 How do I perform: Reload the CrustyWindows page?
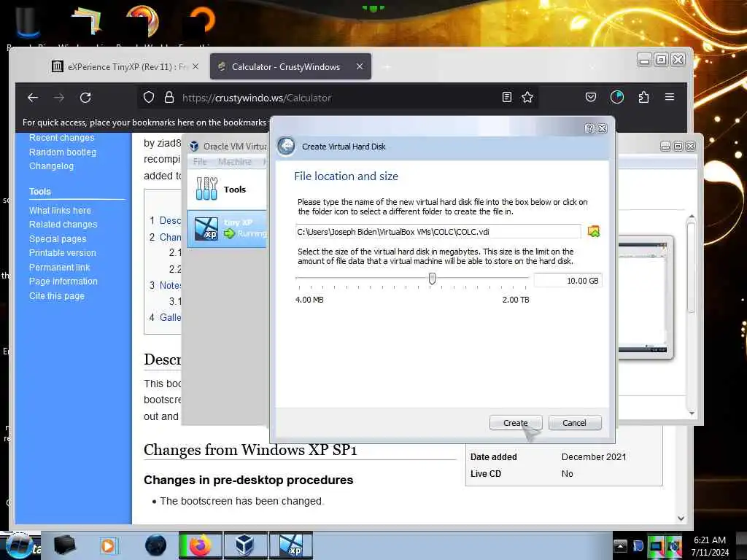click(85, 98)
